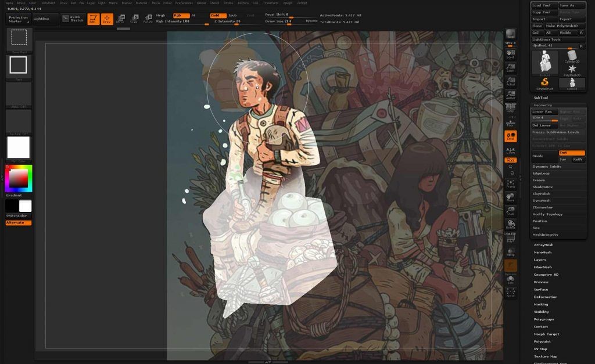Image resolution: width=595 pixels, height=364 pixels.
Task: Open the Preferences menu
Action: coord(181,3)
